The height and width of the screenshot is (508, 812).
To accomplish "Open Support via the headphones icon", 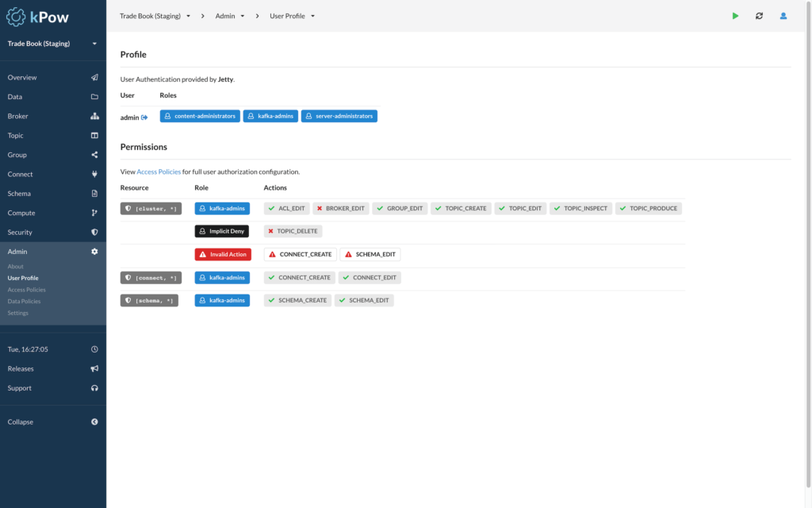I will click(x=94, y=387).
